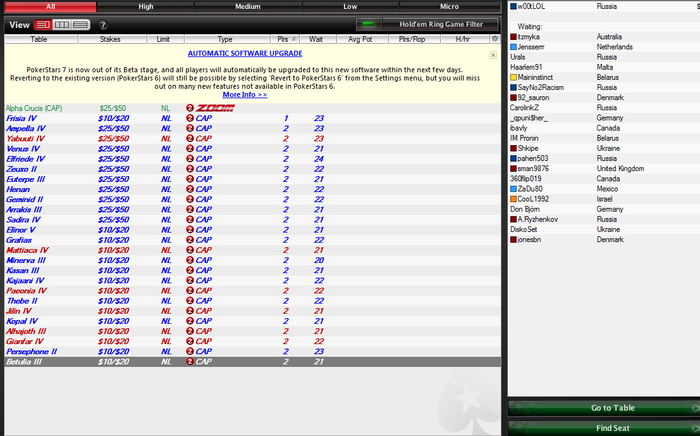Screen dimensions: 700x436
Task: Click the blue color label beside w00tLOL
Action: pos(513,6)
